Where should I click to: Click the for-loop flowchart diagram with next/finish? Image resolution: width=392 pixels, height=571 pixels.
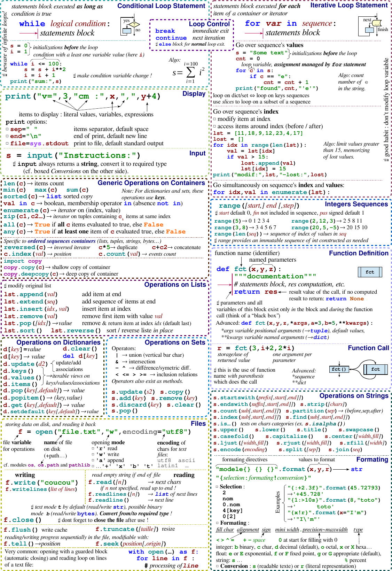pos(373,26)
